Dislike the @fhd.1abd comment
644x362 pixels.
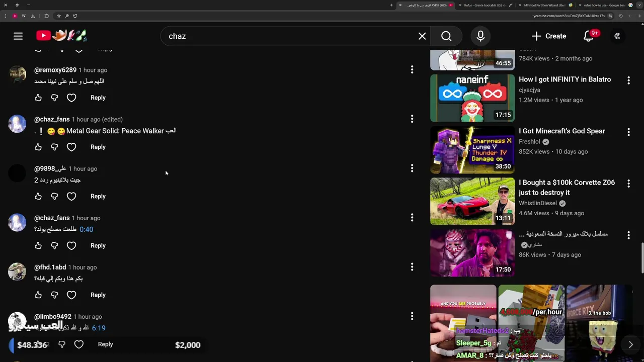[54, 295]
